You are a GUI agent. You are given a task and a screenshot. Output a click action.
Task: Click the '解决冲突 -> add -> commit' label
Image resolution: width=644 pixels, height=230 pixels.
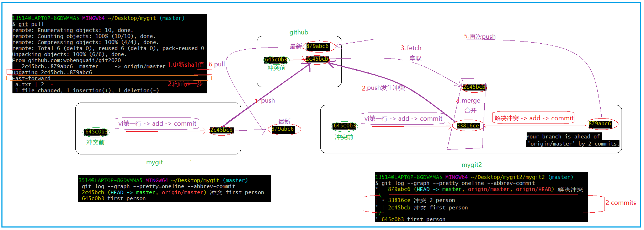click(x=534, y=118)
